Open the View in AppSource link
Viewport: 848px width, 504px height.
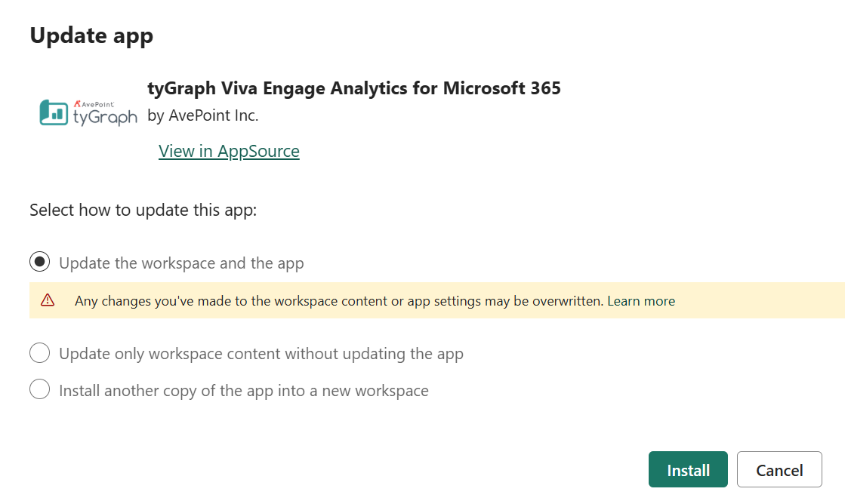229,151
